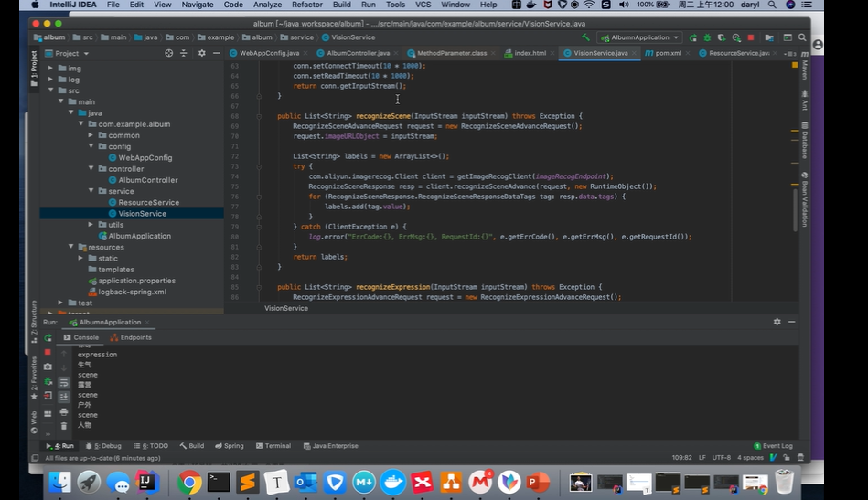
Task: Collapse the config package
Action: pos(91,146)
